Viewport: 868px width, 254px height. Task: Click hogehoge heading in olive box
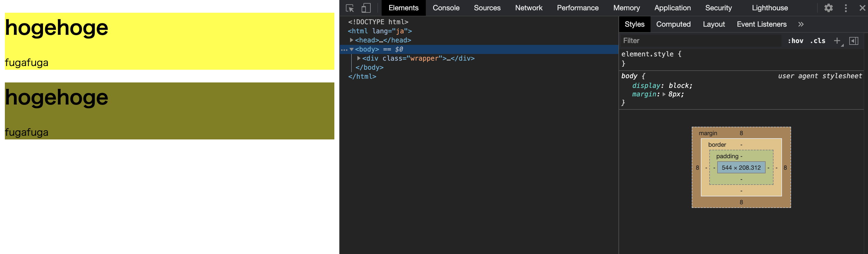point(56,98)
